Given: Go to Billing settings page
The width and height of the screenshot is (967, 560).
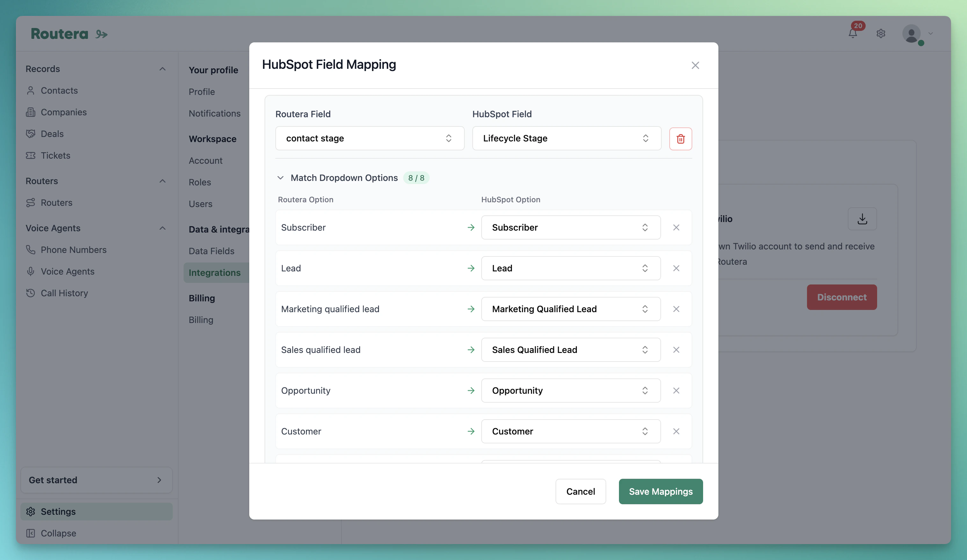Looking at the screenshot, I should pos(201,320).
